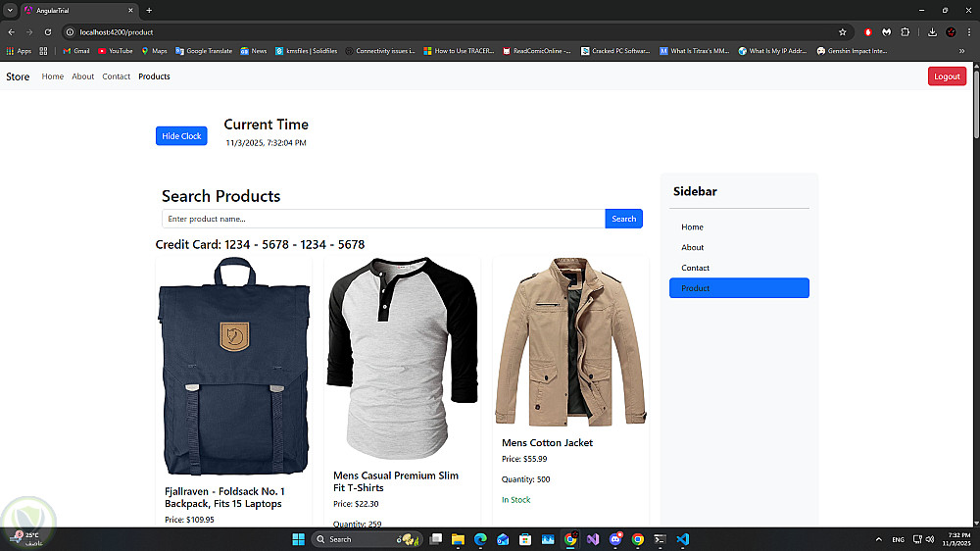
Task: Open Microsoft Edge from taskbar
Action: [x=480, y=539]
